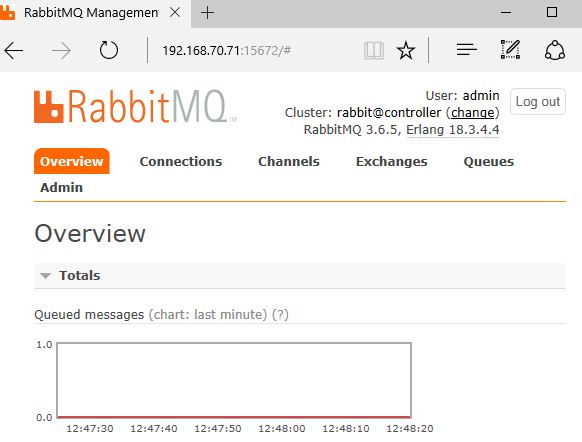Click the (?) help link for queued messages
This screenshot has width=582, height=442.
(x=280, y=314)
